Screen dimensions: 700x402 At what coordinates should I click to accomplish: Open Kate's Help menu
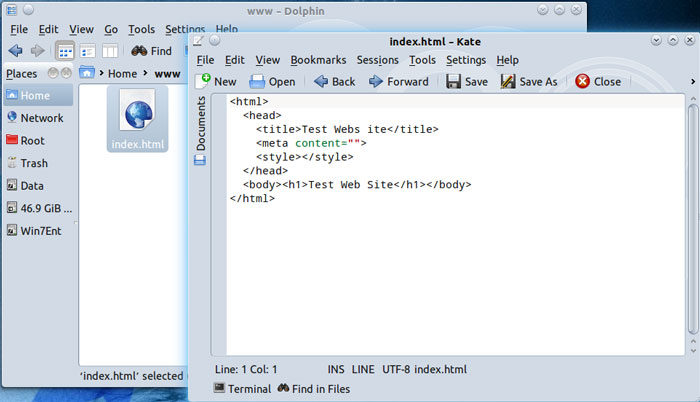(x=508, y=60)
